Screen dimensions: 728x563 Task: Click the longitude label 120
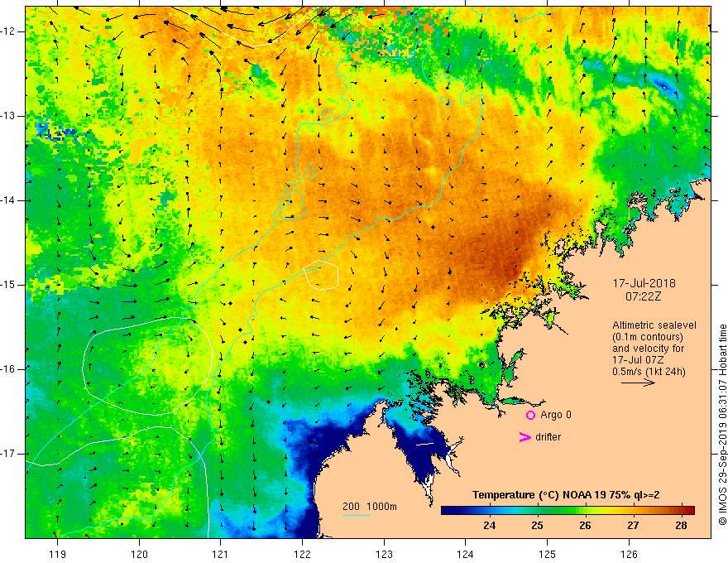[x=139, y=554]
